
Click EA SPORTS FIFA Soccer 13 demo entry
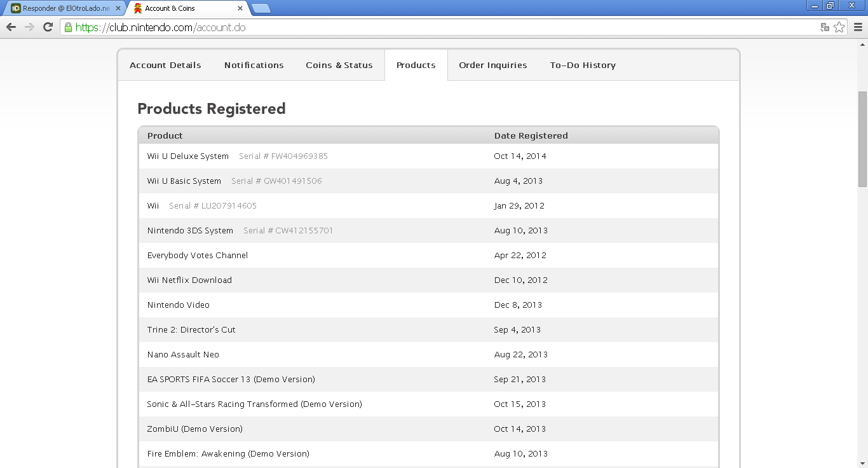point(231,379)
